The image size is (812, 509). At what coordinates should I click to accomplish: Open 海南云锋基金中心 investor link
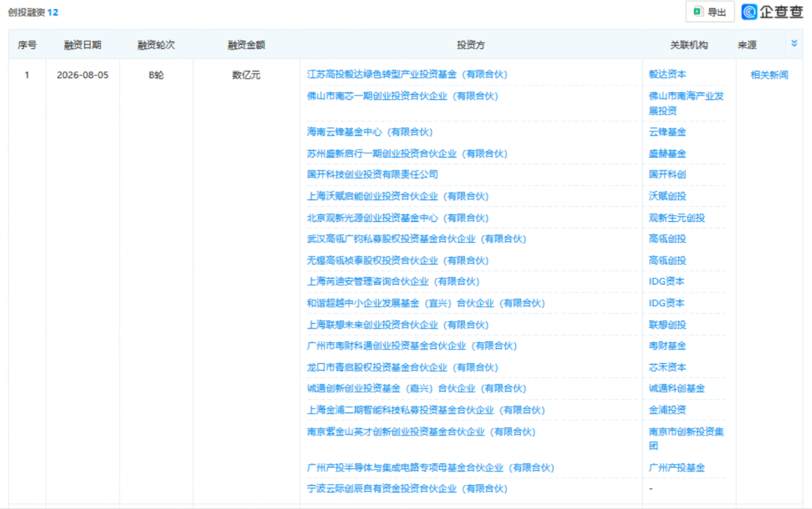pos(370,132)
